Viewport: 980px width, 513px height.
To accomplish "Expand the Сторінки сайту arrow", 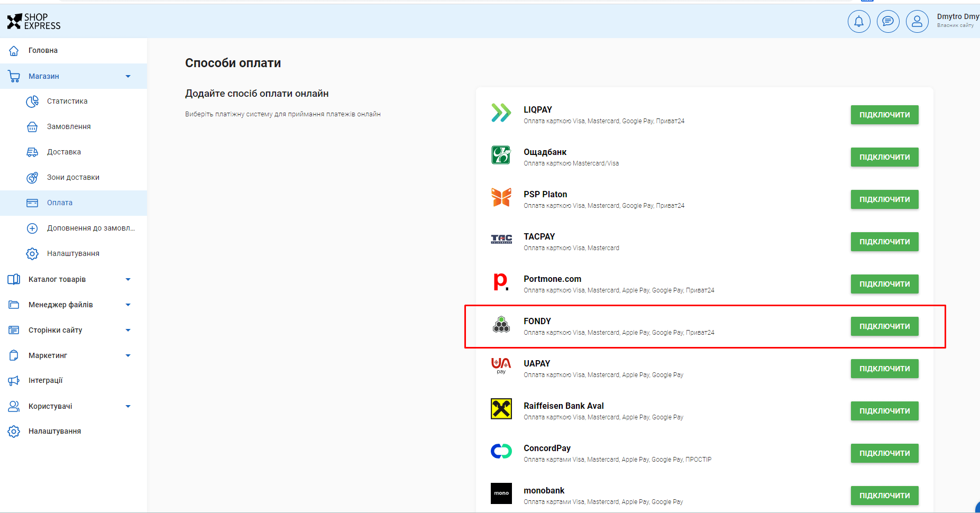I will click(x=128, y=330).
